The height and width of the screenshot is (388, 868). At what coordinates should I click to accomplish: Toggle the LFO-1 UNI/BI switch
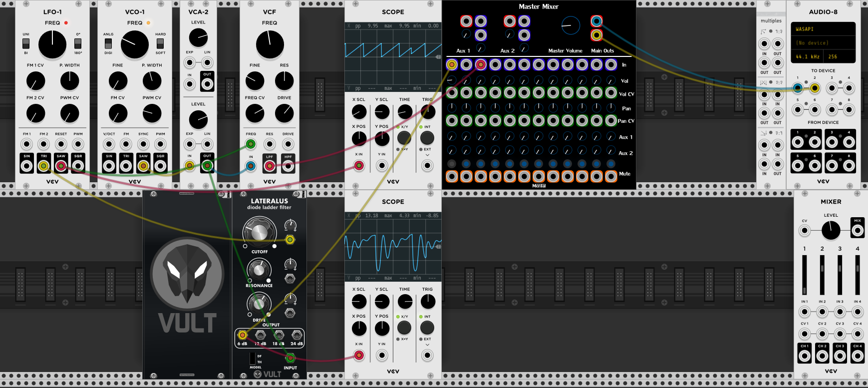(x=26, y=43)
